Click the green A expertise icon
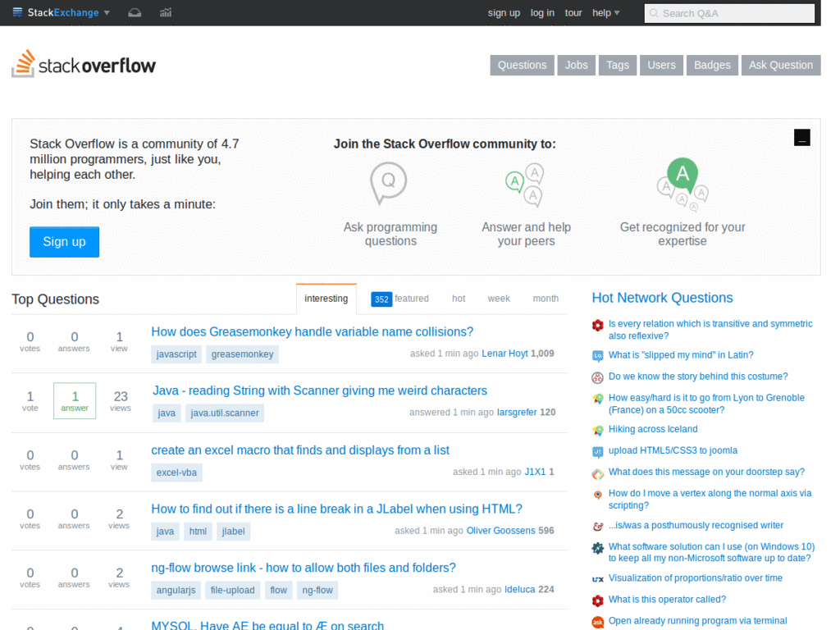 [x=682, y=184]
